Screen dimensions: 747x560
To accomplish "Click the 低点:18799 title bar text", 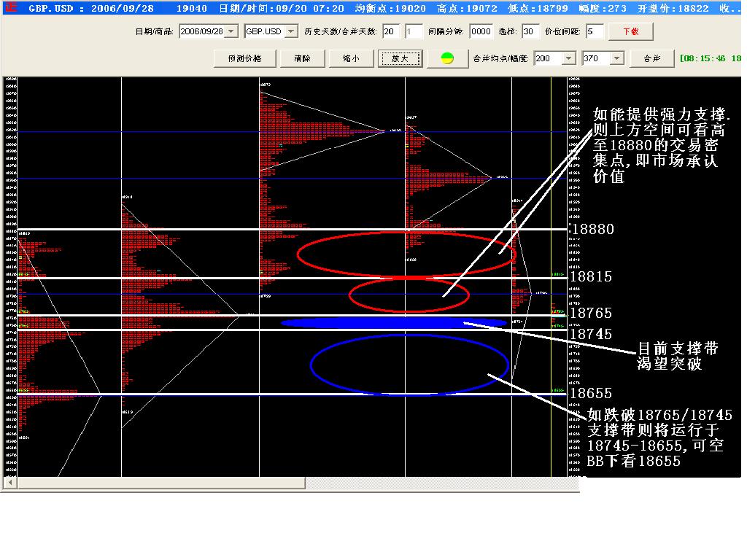I will 538,8.
